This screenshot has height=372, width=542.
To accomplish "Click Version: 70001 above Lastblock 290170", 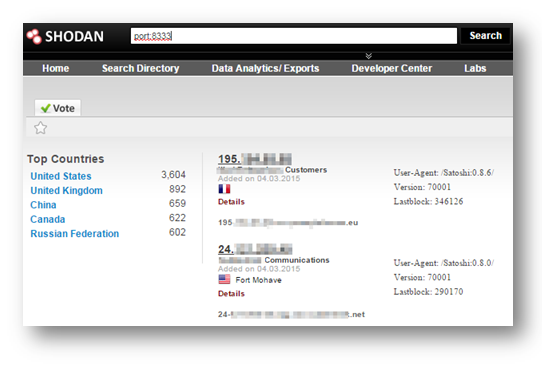I will (x=422, y=277).
